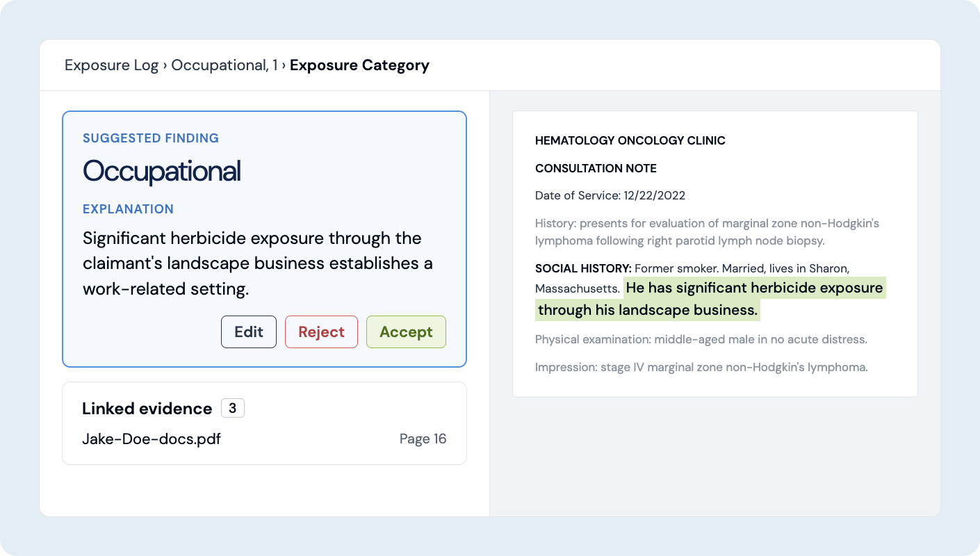The width and height of the screenshot is (980, 556).
Task: Select the CONSULTATION NOTE heading
Action: click(596, 168)
